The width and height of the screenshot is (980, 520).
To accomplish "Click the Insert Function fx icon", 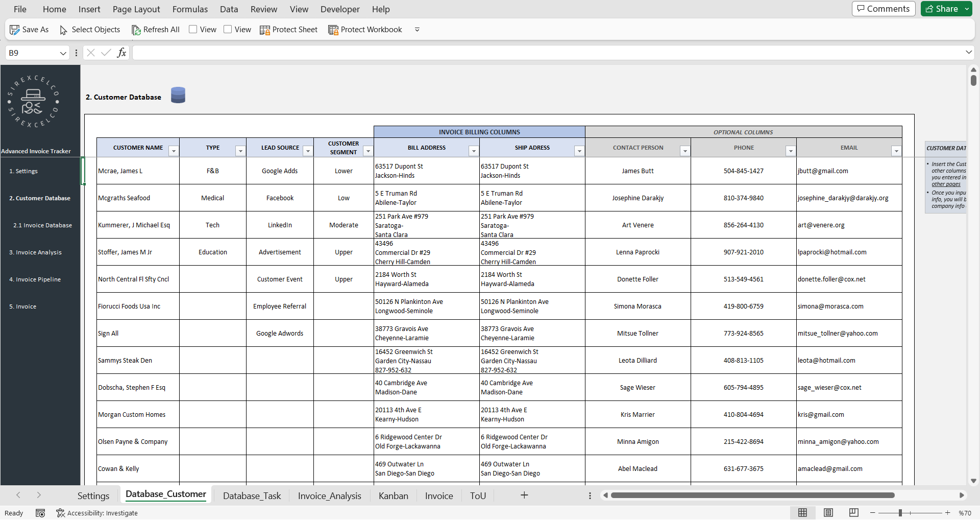I will [121, 53].
